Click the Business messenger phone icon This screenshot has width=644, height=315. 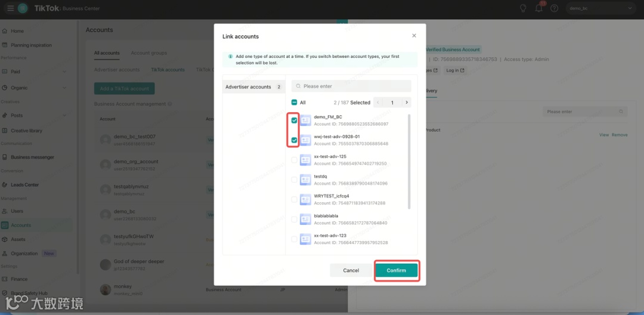click(5, 157)
